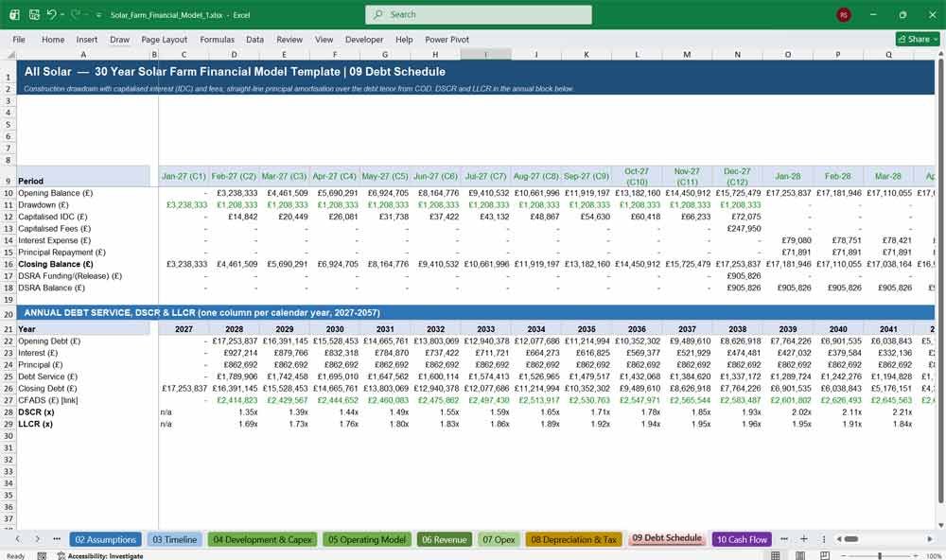Image resolution: width=946 pixels, height=560 pixels.
Task: Open the File menu
Action: [x=19, y=39]
